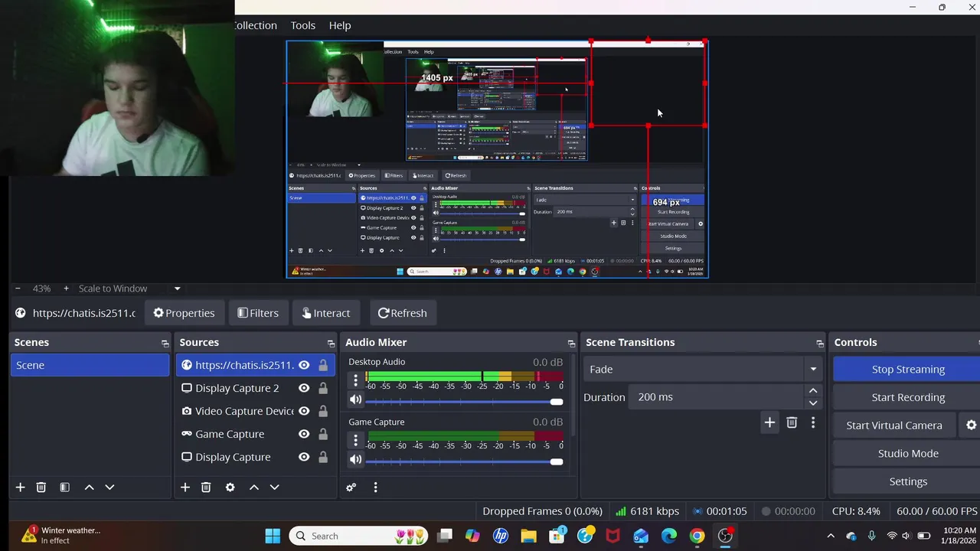This screenshot has height=551, width=980.
Task: Open Game Capture audio options three-dot menu
Action: pos(355,439)
